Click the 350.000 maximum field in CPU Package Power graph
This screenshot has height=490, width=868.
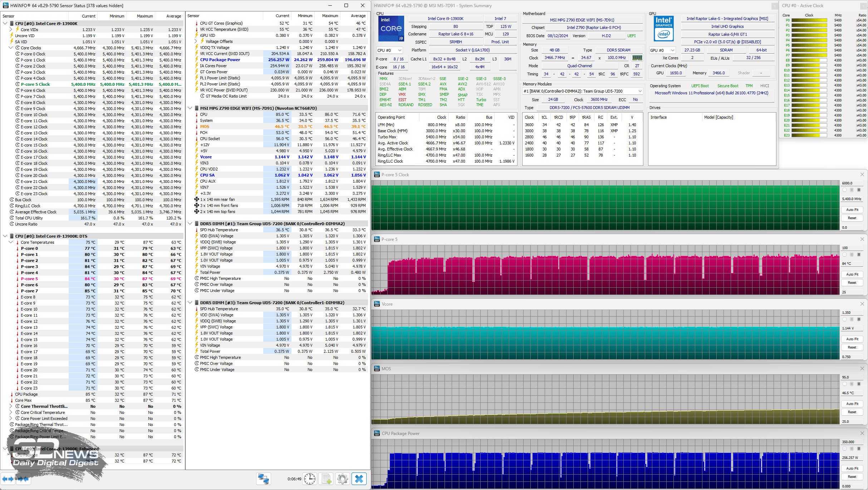tap(852, 442)
